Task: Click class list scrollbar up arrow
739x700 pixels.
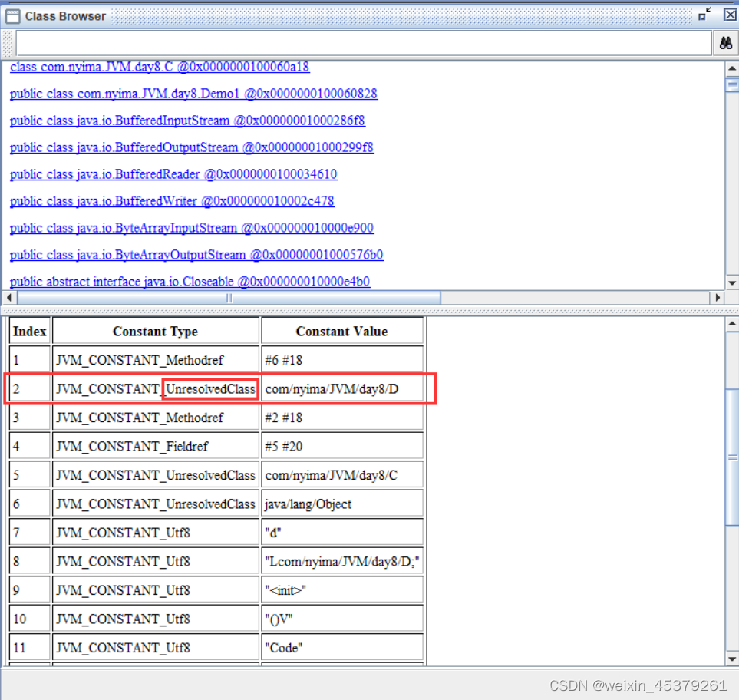Action: pos(731,69)
